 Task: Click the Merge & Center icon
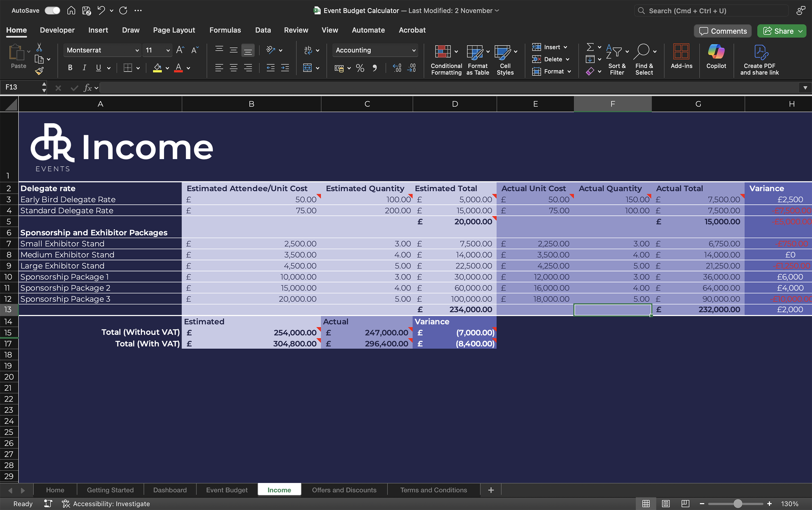click(307, 68)
